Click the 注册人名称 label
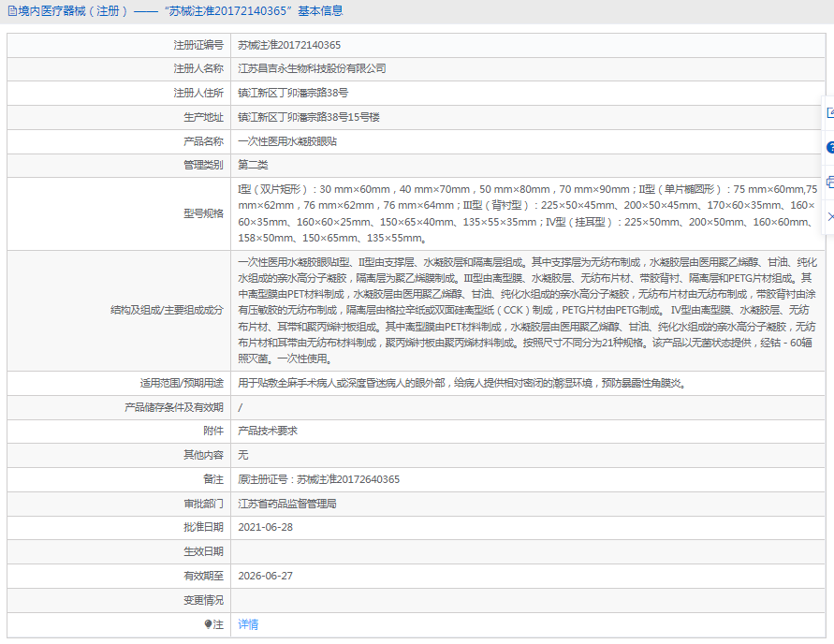 pyautogui.click(x=198, y=68)
